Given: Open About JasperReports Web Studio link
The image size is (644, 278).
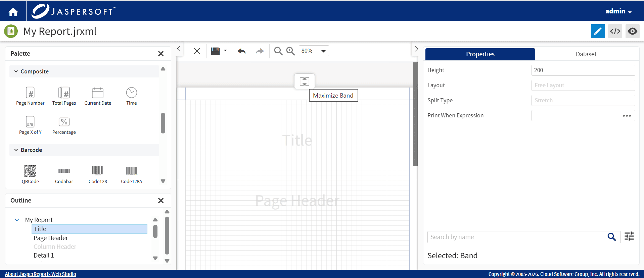Looking at the screenshot, I should (40, 274).
